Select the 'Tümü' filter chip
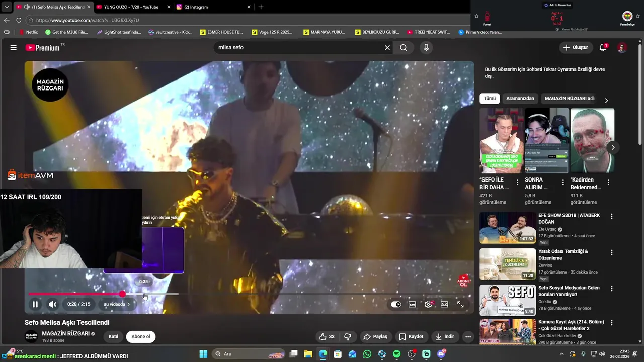The image size is (644, 362). [490, 99]
